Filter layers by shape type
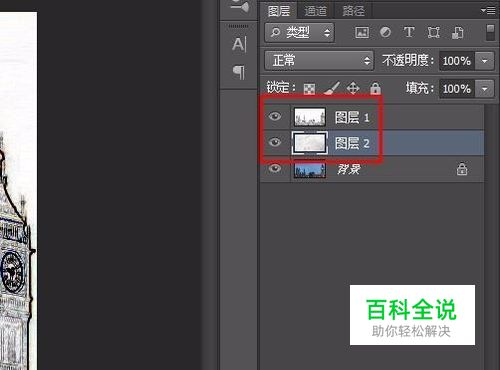 click(x=433, y=32)
